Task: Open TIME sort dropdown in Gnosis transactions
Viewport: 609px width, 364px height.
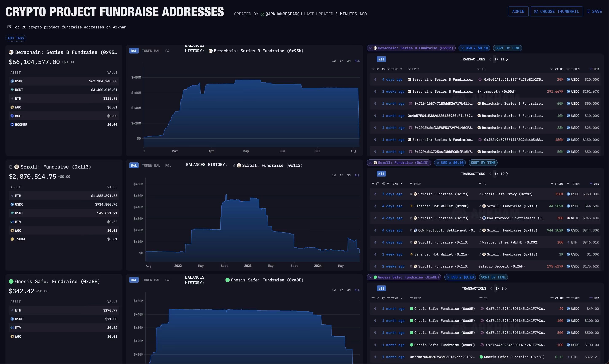Action: 401,298
